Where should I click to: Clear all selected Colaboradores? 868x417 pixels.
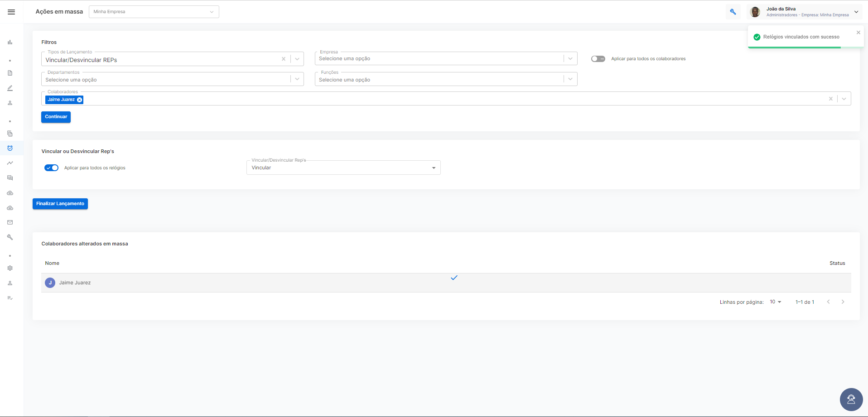(x=831, y=99)
